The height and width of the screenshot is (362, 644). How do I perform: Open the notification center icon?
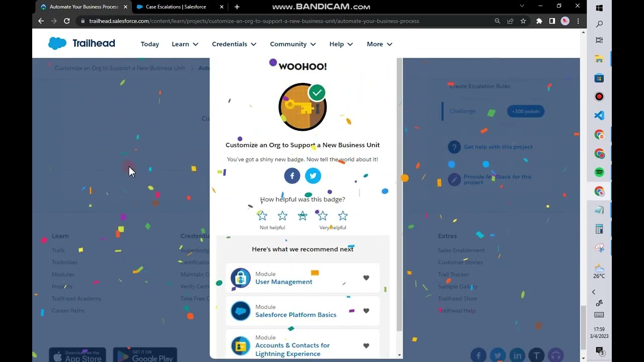point(600,351)
